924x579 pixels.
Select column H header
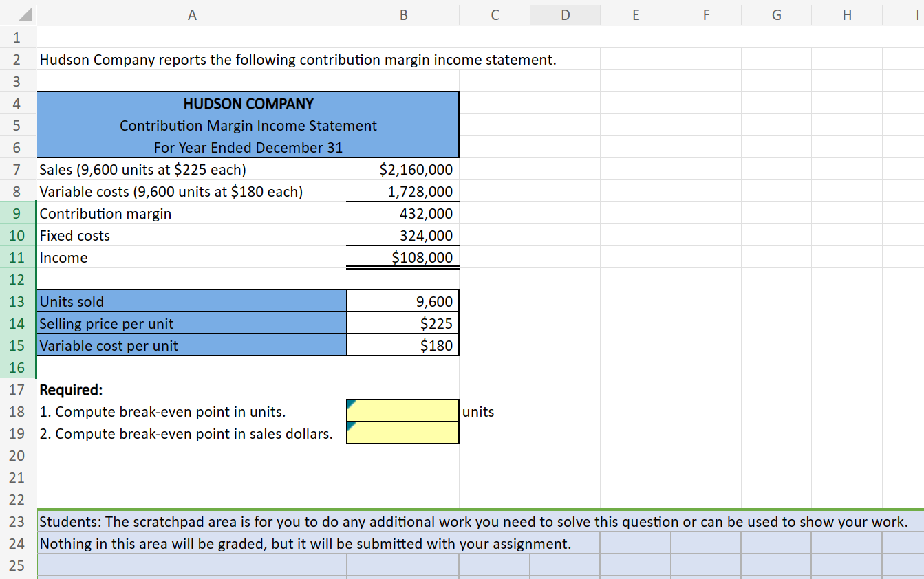click(846, 14)
